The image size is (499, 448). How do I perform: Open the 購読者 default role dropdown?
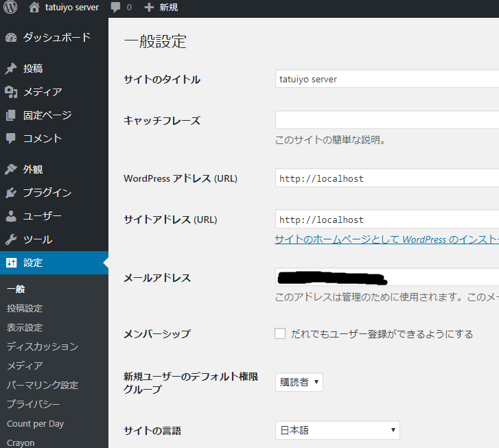299,382
